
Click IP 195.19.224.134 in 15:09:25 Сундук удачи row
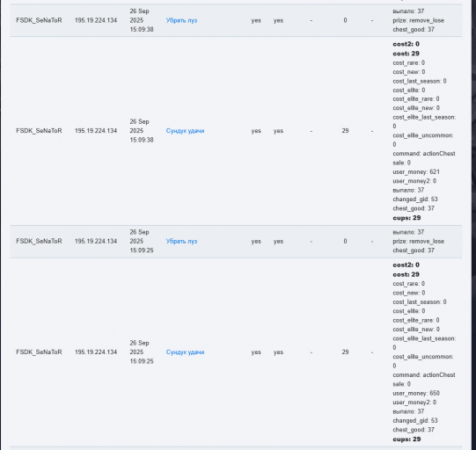(x=96, y=352)
